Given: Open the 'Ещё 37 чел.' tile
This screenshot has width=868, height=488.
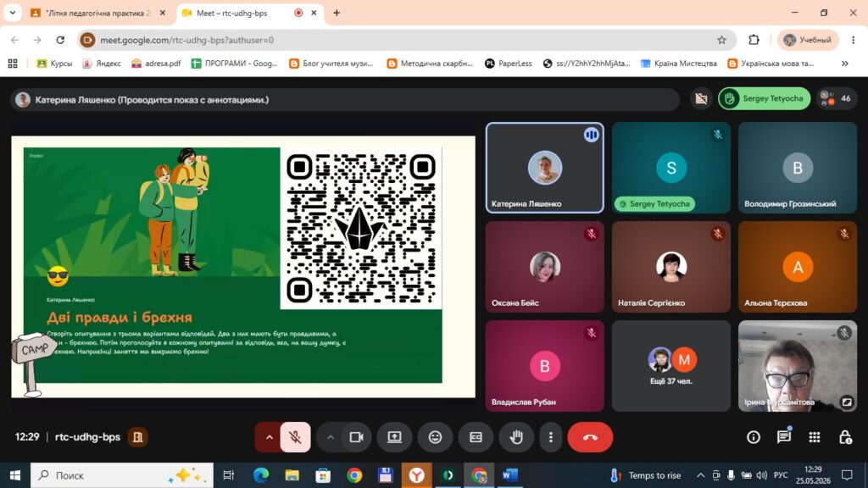Looking at the screenshot, I should point(671,366).
